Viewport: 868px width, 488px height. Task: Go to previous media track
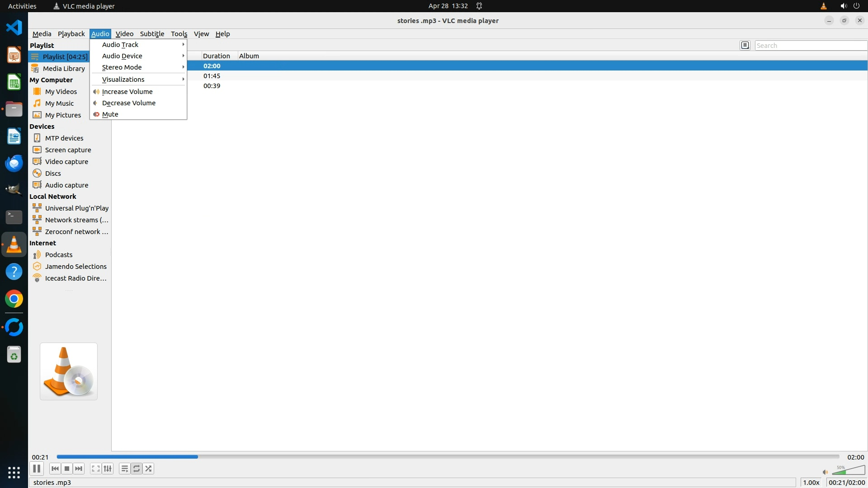55,469
